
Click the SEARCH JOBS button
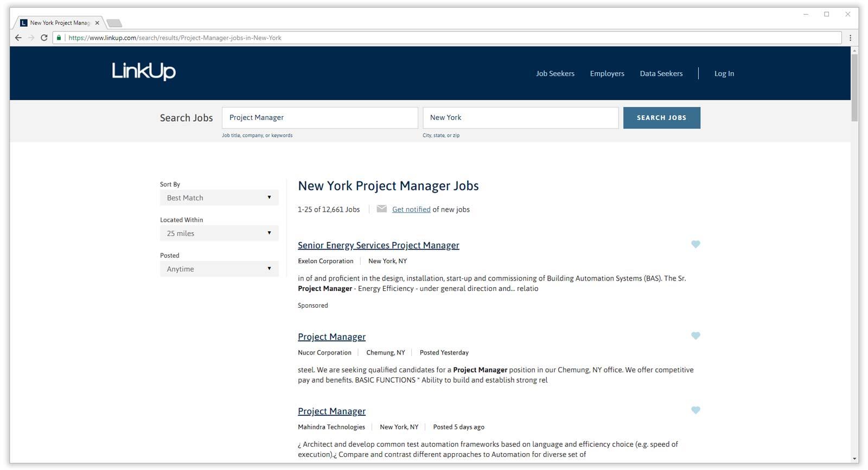661,118
